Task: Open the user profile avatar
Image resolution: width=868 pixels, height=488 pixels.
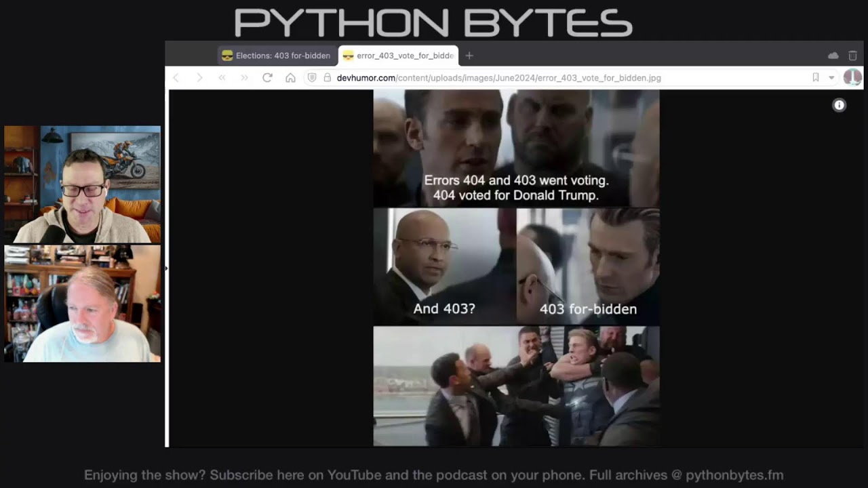Action: (852, 77)
